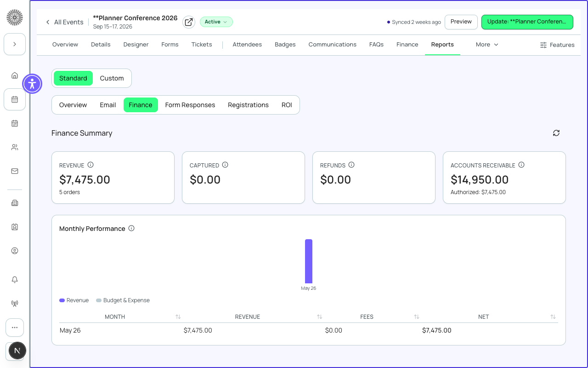588x368 pixels.
Task: Click the May 26 revenue bar
Action: click(309, 261)
